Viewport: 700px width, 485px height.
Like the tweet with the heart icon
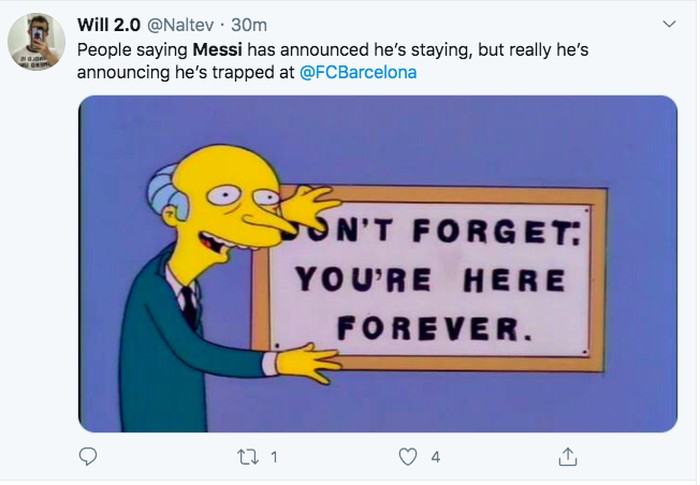pyautogui.click(x=408, y=457)
